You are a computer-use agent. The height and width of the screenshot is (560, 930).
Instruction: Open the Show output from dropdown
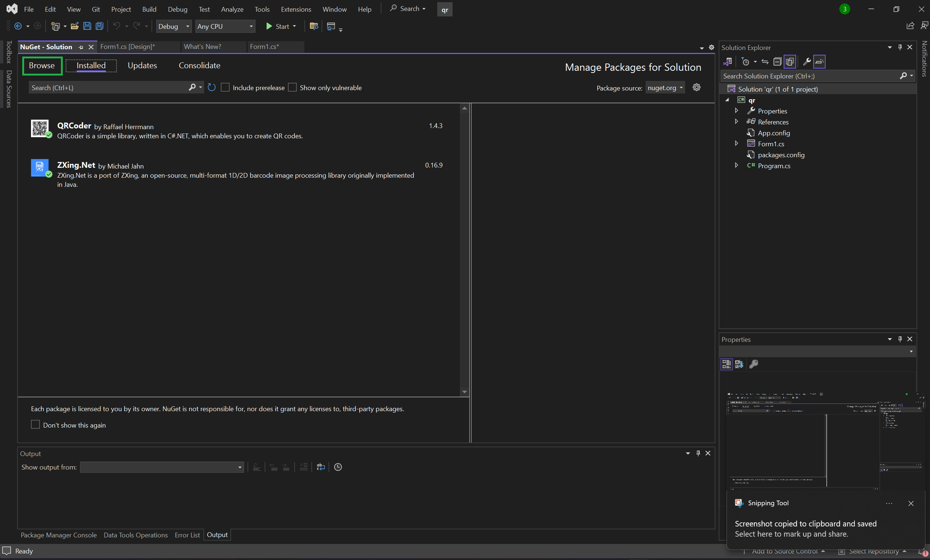[x=162, y=467]
